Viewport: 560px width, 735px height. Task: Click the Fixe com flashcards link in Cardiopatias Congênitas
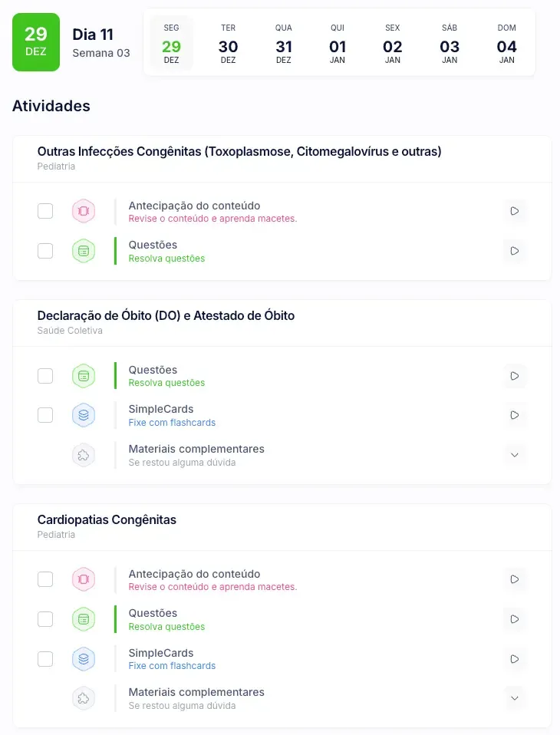pos(172,666)
